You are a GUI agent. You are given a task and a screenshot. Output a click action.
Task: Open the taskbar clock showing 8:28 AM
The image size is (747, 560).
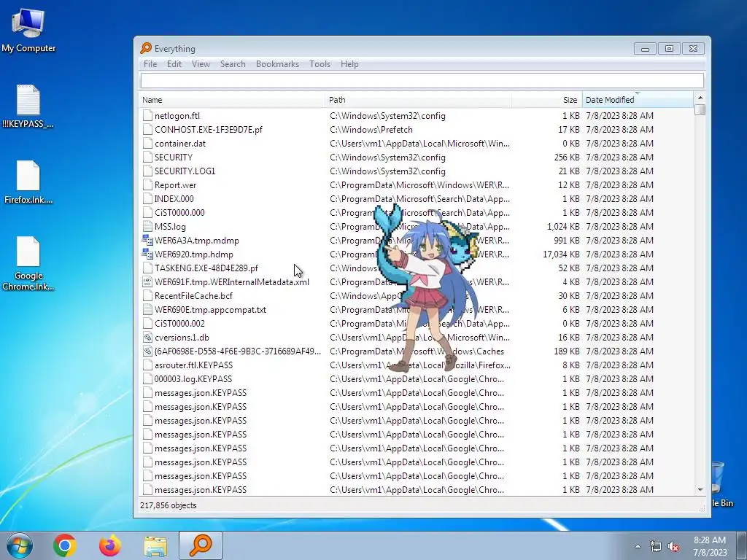(x=710, y=546)
